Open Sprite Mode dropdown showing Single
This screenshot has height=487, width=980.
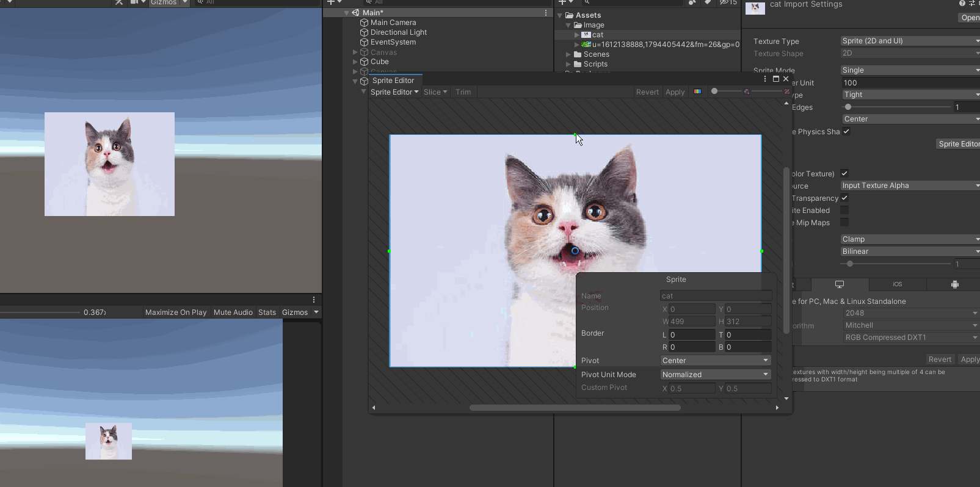(x=910, y=70)
